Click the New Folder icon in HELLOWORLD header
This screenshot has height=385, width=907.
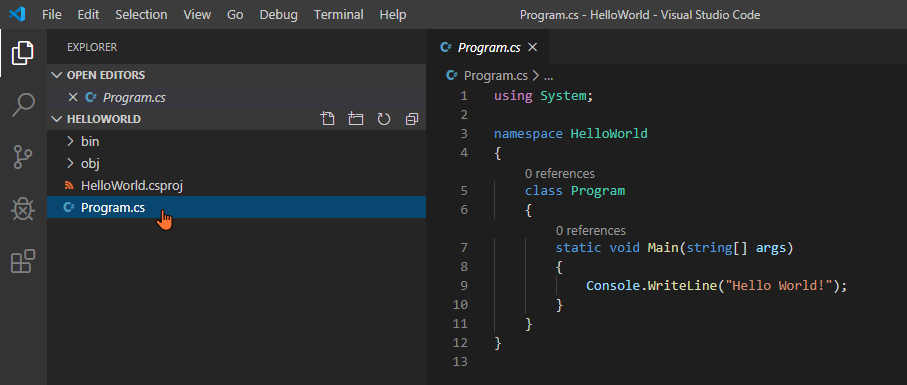355,119
